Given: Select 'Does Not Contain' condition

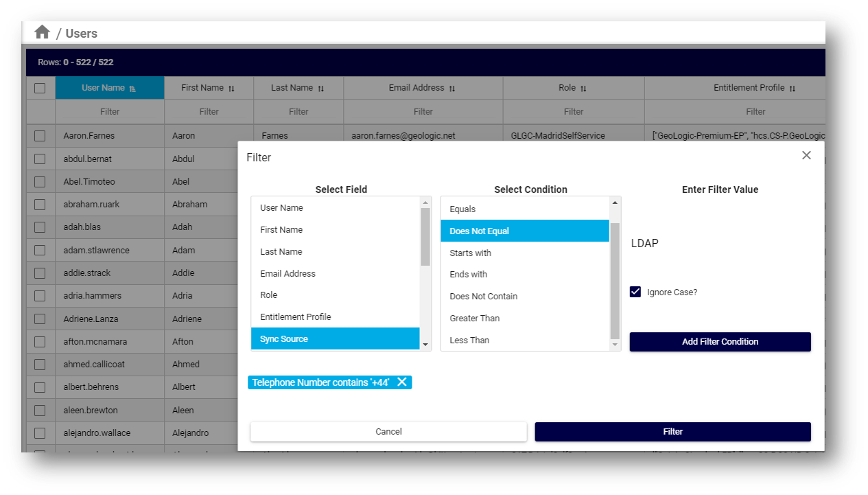Looking at the screenshot, I should [484, 296].
